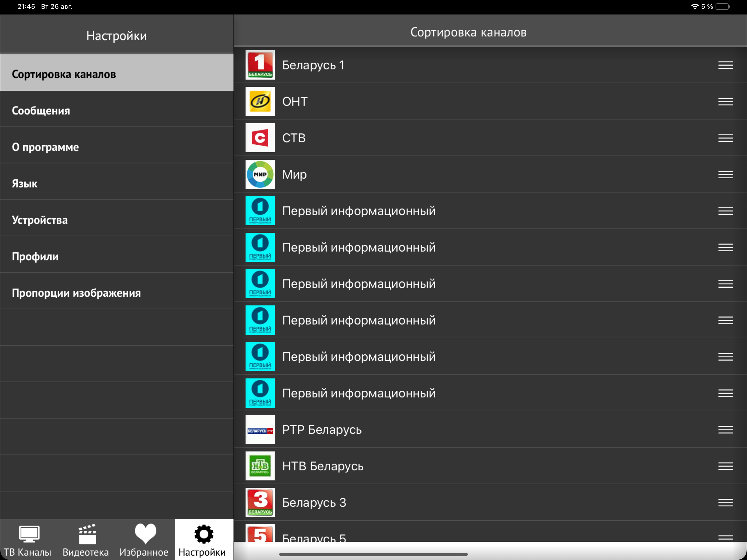
Task: Tap the Wi-Fi status icon
Action: (x=695, y=6)
